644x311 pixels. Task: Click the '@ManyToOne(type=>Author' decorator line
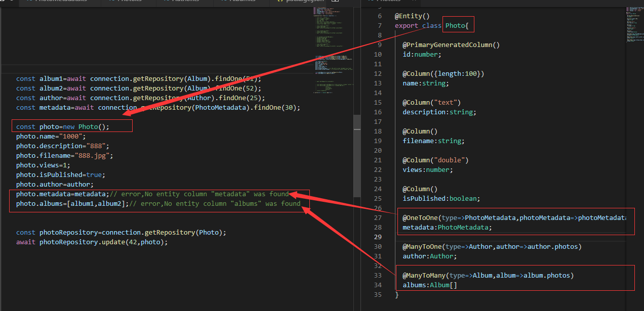click(492, 246)
